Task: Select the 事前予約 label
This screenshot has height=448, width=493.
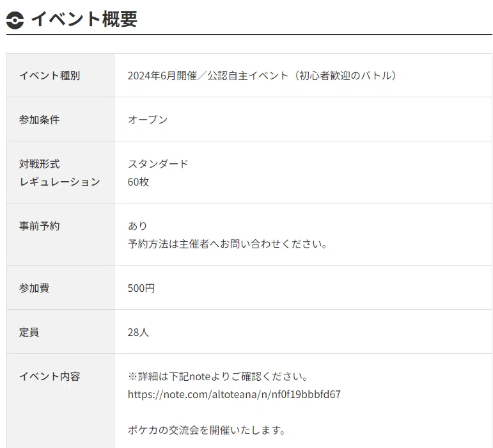Action: pyautogui.click(x=39, y=226)
